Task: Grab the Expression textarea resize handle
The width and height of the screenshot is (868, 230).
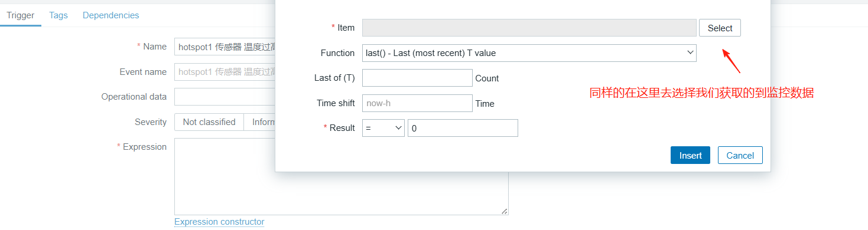Action: pos(505,211)
